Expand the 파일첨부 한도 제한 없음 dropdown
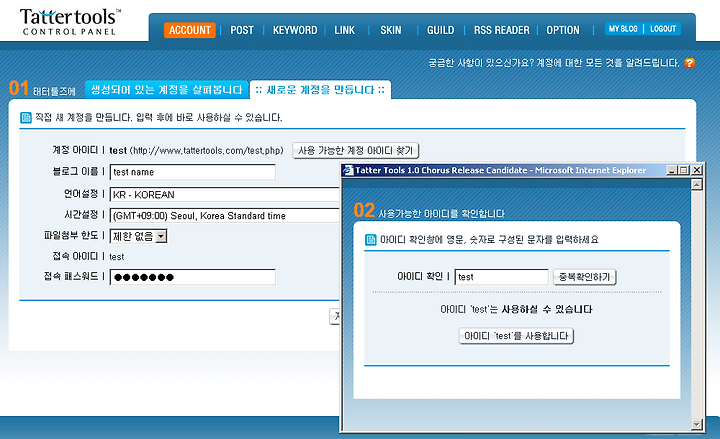Viewport: 720px width, 439px height. 139,236
